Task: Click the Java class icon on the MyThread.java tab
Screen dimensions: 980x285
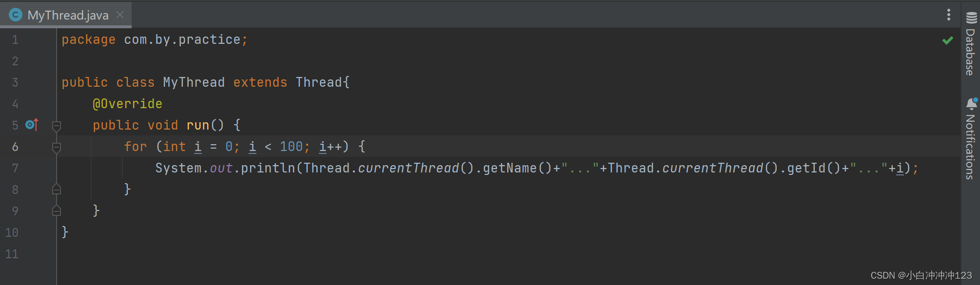Action: click(x=15, y=15)
